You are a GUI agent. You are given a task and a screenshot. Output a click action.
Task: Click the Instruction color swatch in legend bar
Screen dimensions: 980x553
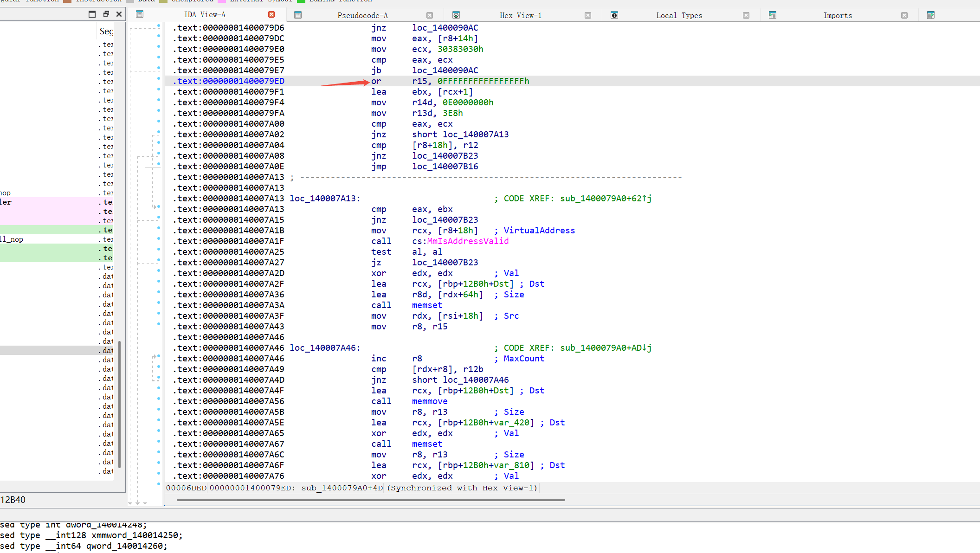click(67, 1)
